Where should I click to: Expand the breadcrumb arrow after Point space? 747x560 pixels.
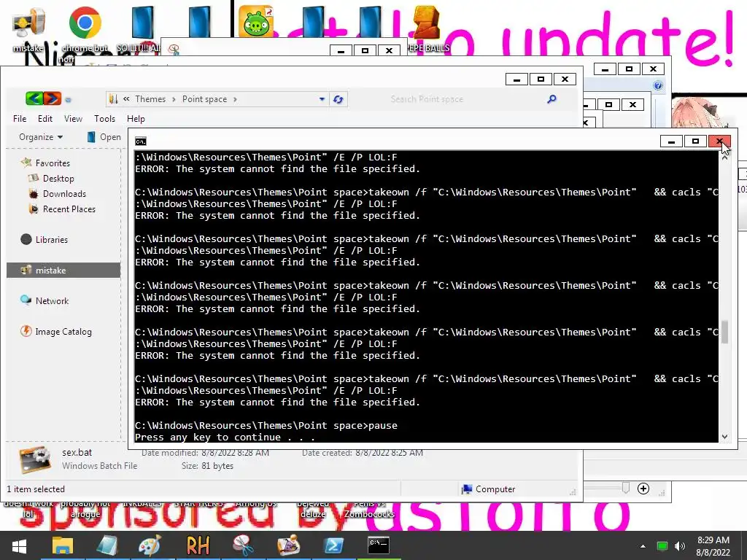tap(236, 99)
